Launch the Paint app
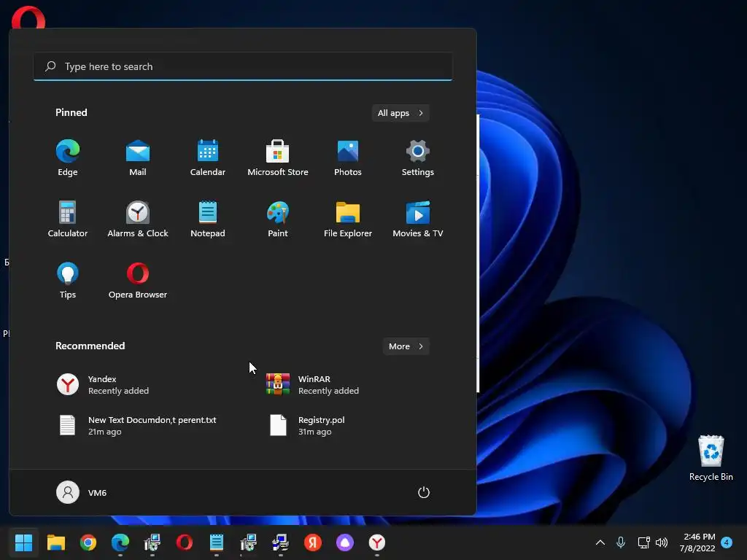This screenshot has height=560, width=747. pyautogui.click(x=278, y=219)
